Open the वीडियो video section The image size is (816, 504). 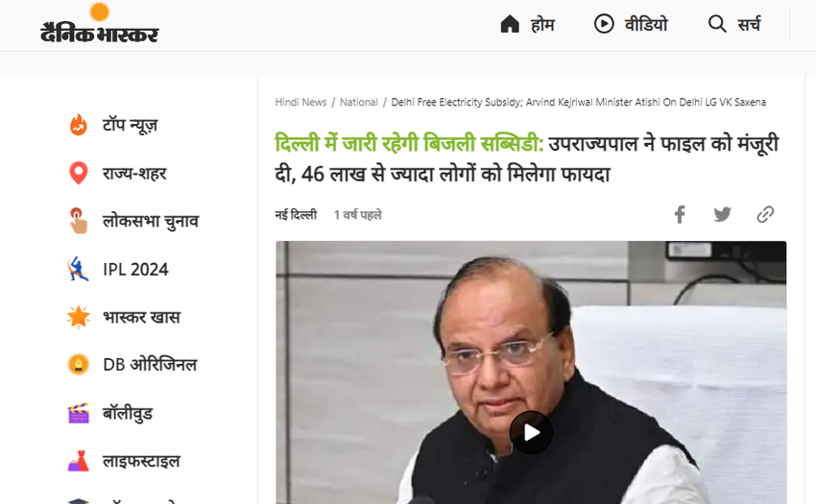coord(631,24)
